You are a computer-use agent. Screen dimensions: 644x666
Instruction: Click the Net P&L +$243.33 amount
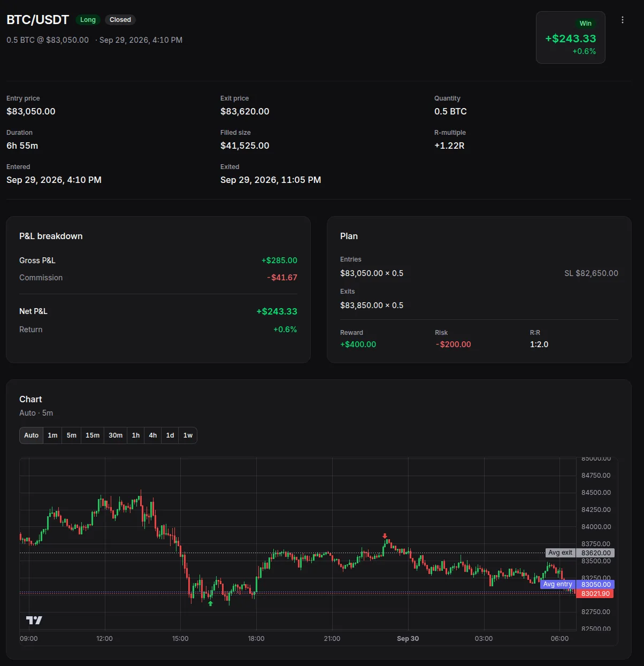coord(277,311)
